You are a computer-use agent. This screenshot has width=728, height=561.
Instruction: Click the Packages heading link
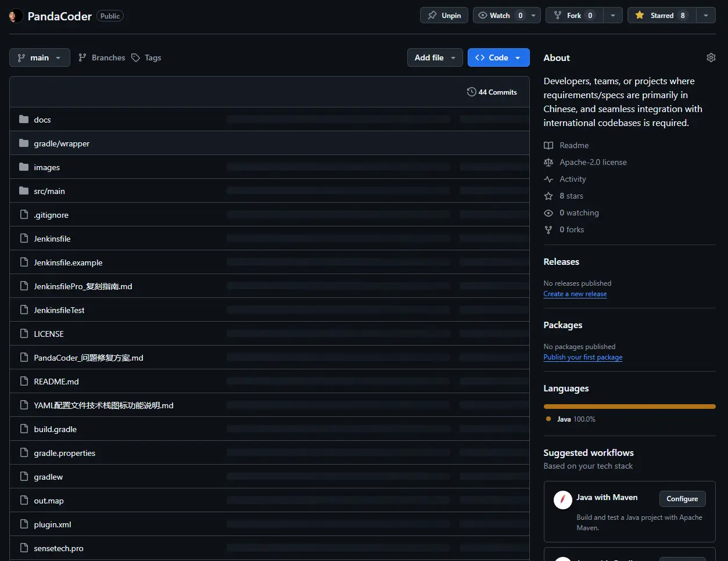tap(563, 325)
